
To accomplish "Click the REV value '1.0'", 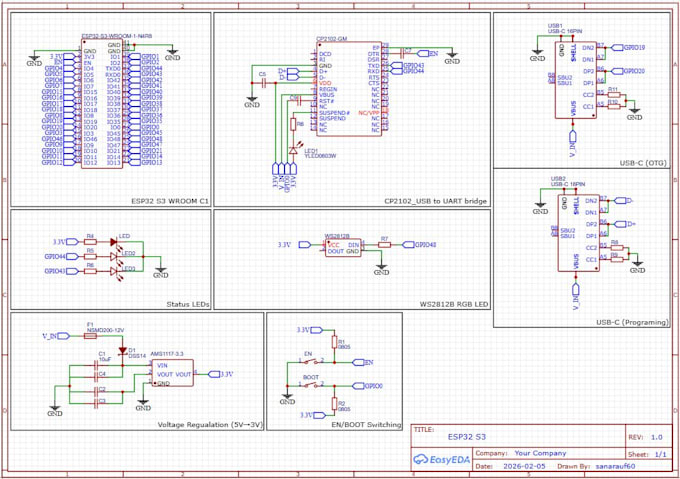I will click(657, 437).
